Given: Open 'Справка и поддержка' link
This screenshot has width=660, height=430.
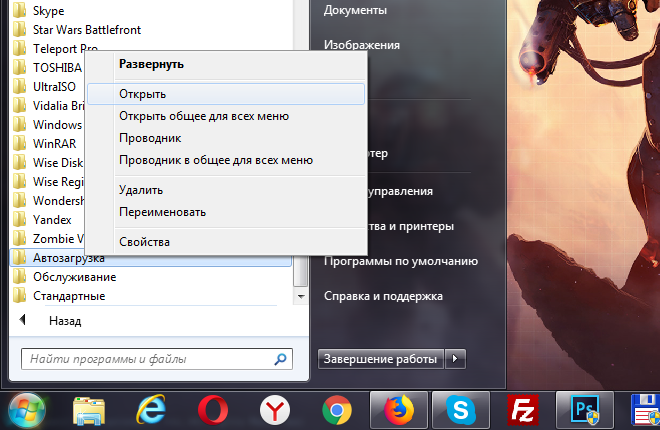Looking at the screenshot, I should pos(383,296).
